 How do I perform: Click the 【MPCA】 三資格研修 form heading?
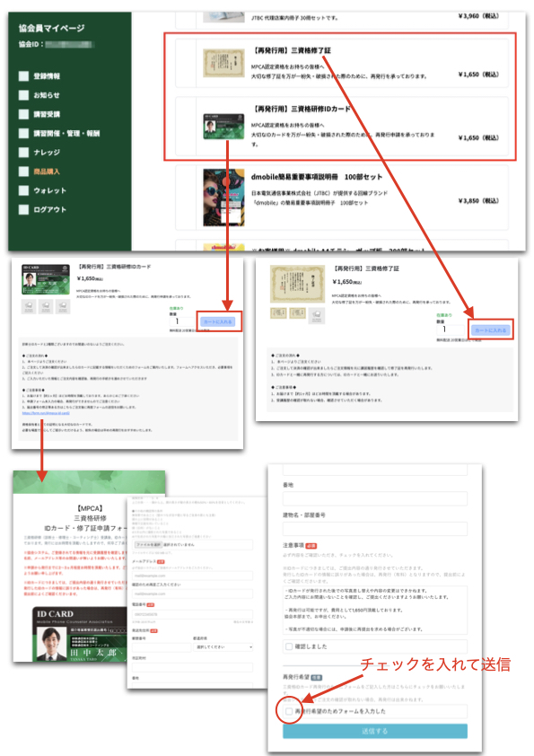[x=90, y=513]
